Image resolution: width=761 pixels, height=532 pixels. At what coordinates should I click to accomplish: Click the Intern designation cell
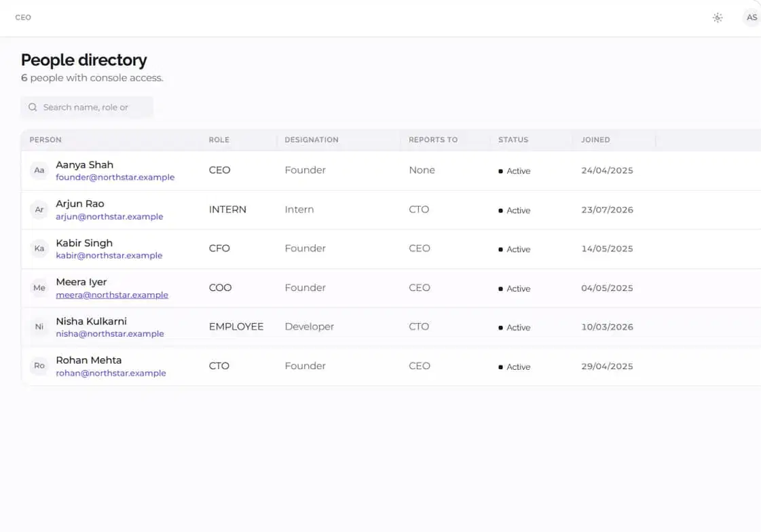[x=299, y=210]
